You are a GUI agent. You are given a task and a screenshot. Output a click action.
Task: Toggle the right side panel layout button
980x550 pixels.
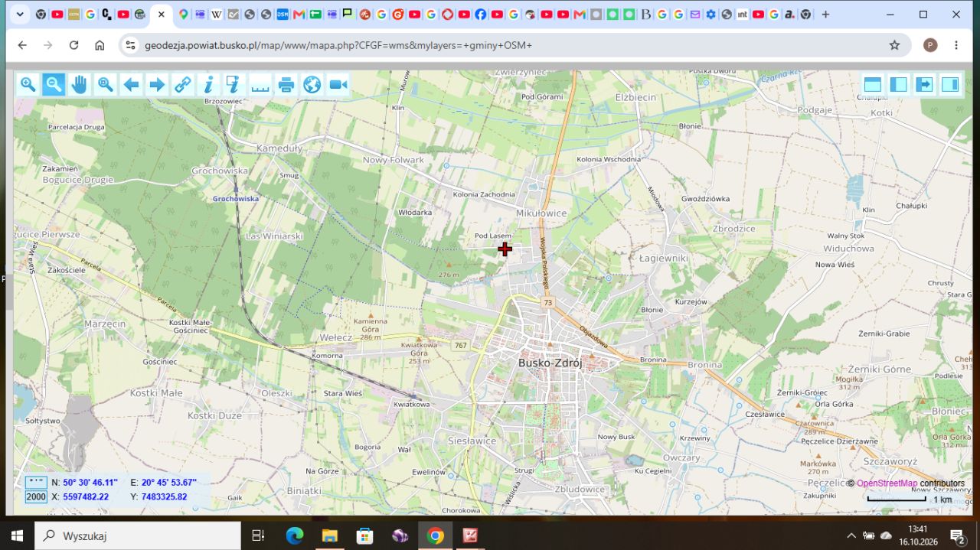coord(950,84)
